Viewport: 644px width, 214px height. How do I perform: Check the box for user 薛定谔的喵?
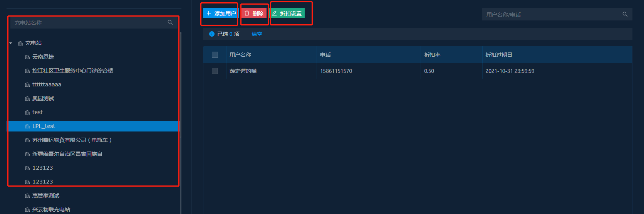pyautogui.click(x=215, y=71)
